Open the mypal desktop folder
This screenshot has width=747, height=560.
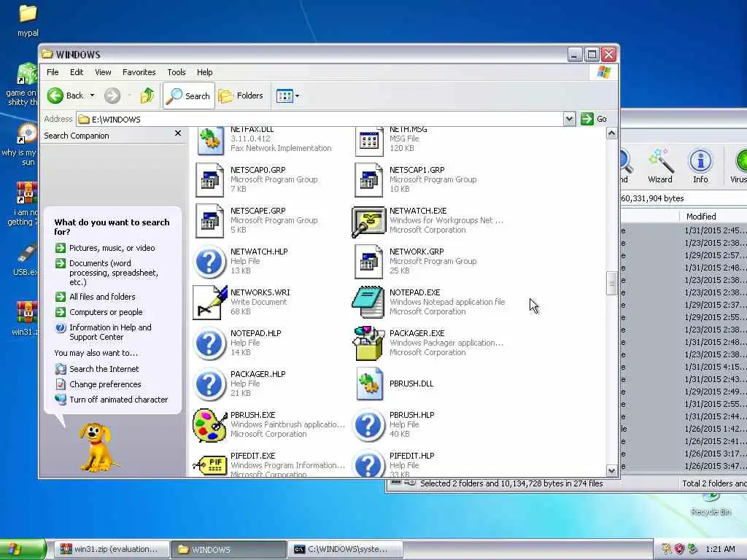[28, 20]
